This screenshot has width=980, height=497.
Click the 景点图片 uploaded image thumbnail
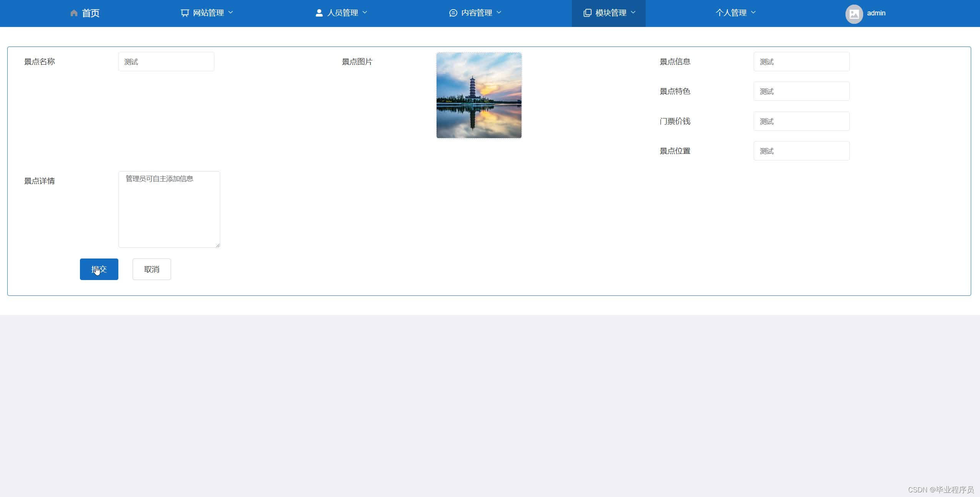[478, 95]
